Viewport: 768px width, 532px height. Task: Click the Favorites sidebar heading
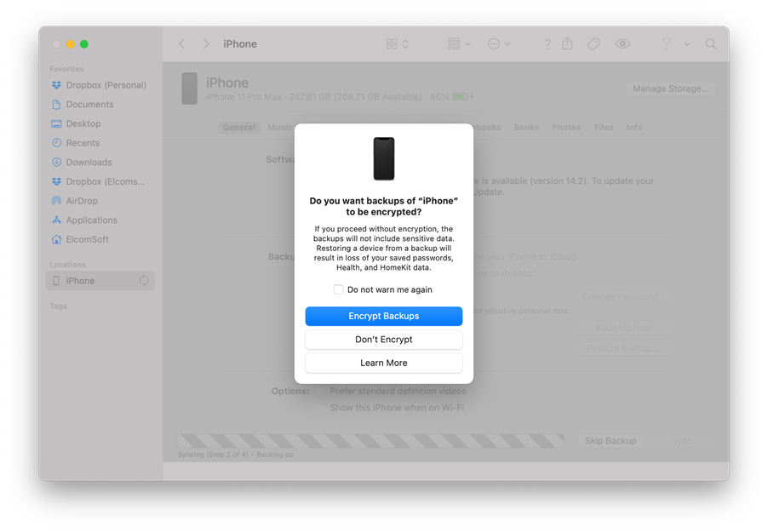[x=66, y=69]
